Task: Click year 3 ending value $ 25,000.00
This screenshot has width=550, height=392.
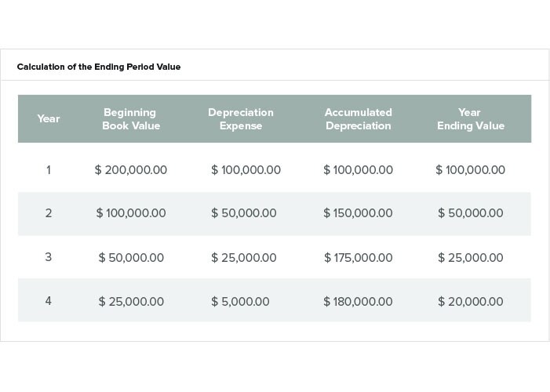Action: point(471,258)
